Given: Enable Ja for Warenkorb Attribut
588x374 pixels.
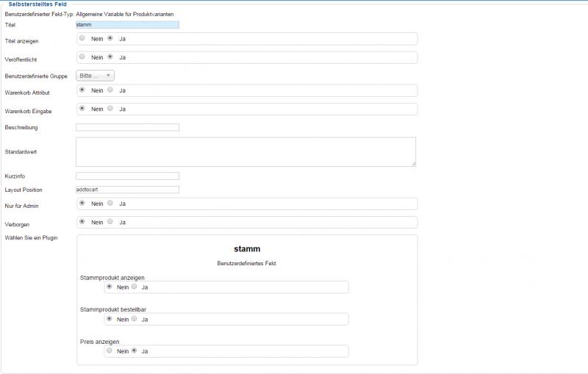Looking at the screenshot, I should 110,90.
